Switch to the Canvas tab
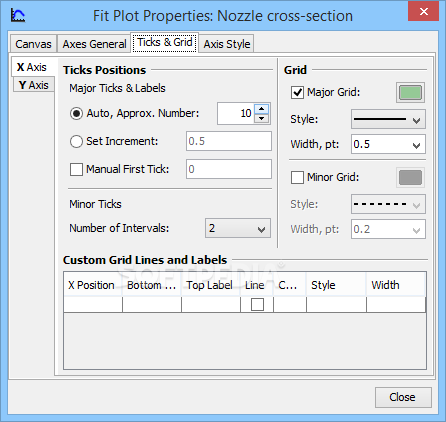The width and height of the screenshot is (446, 422). (33, 44)
